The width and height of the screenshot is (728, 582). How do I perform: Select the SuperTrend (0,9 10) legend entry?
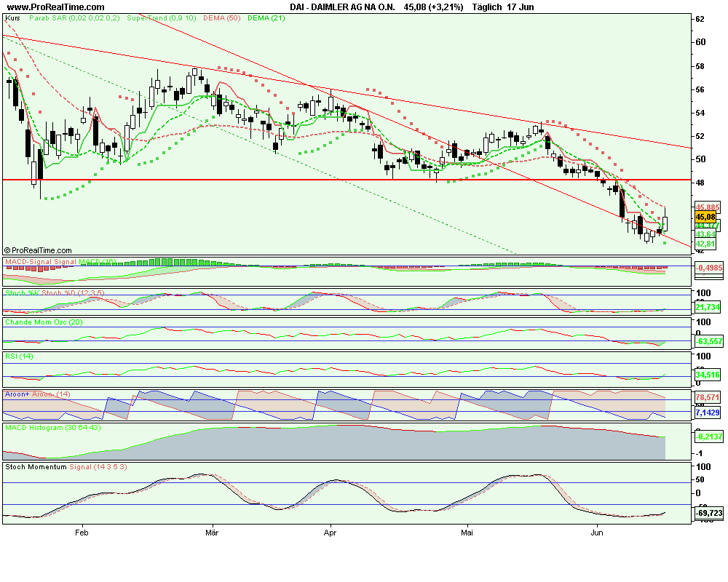pos(161,18)
